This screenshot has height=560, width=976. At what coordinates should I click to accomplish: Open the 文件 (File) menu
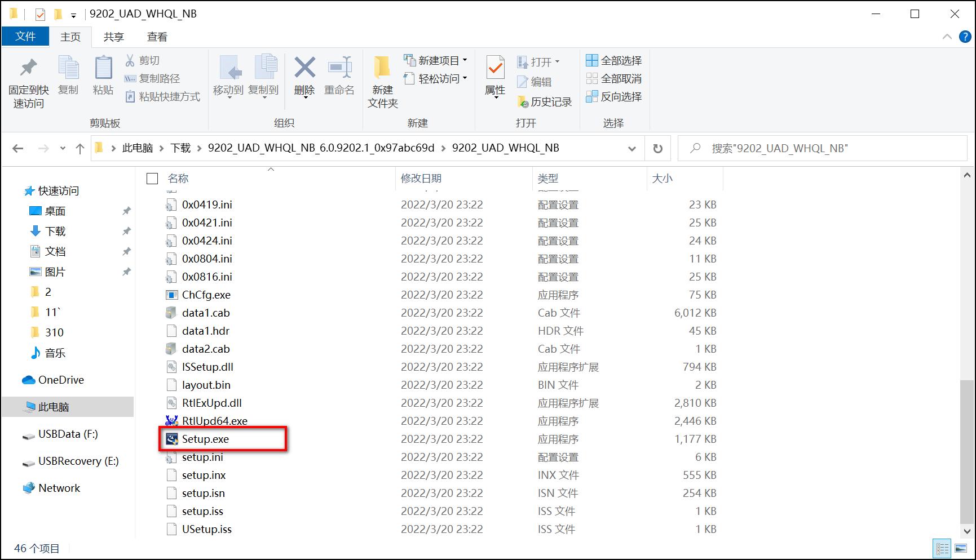[x=25, y=36]
